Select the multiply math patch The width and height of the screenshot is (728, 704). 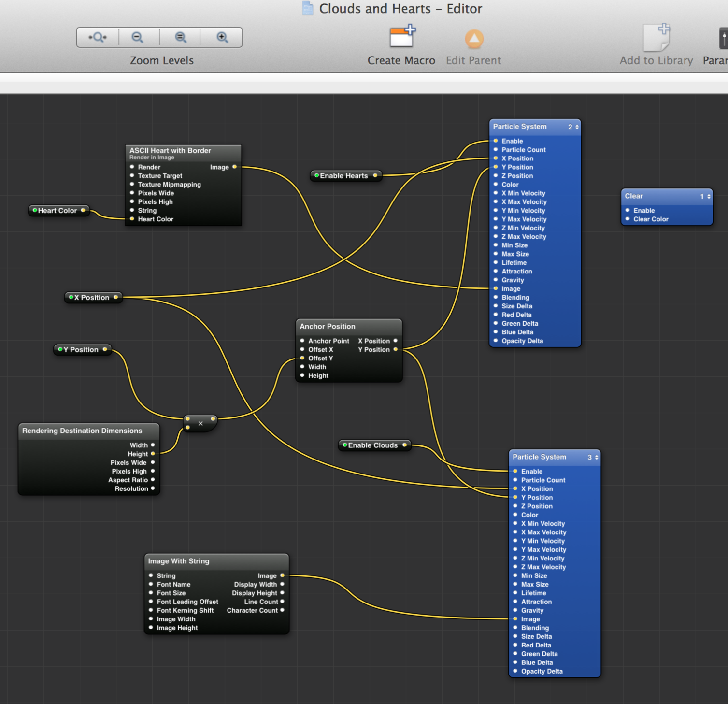click(200, 423)
